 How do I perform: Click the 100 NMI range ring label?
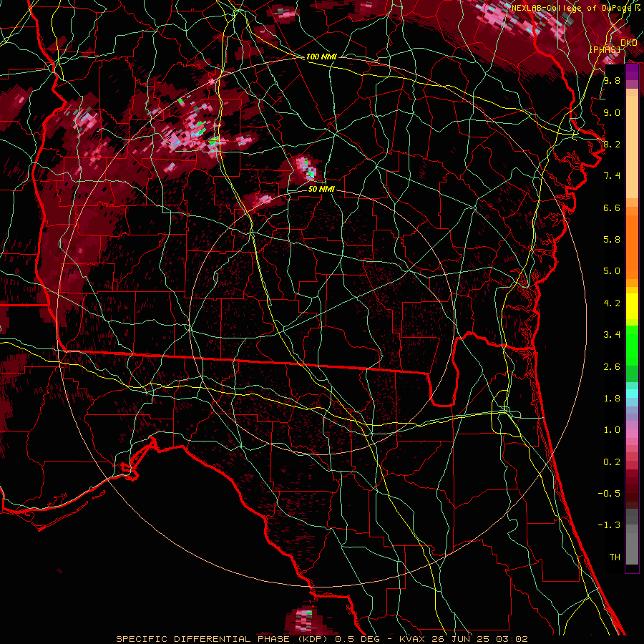pyautogui.click(x=321, y=57)
